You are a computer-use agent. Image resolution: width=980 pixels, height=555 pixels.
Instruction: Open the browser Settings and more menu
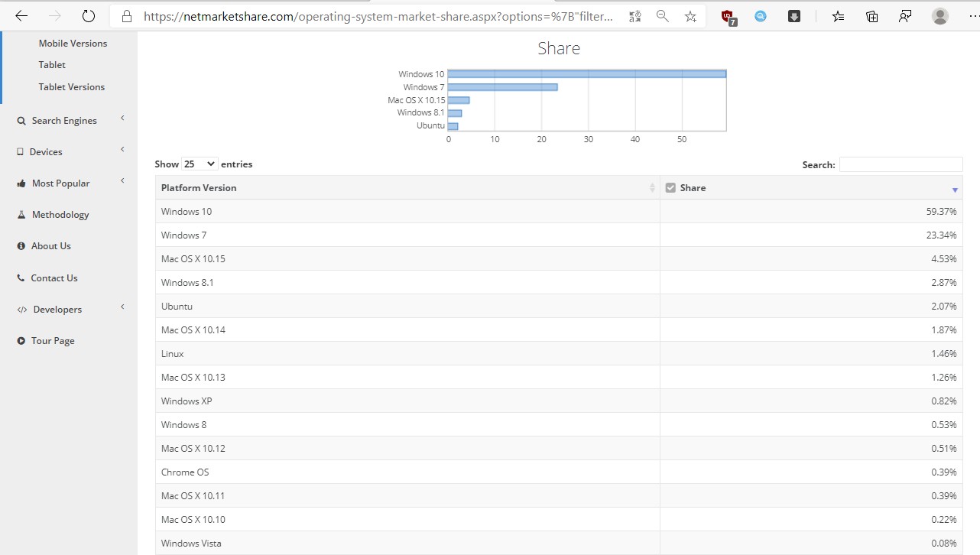point(973,16)
